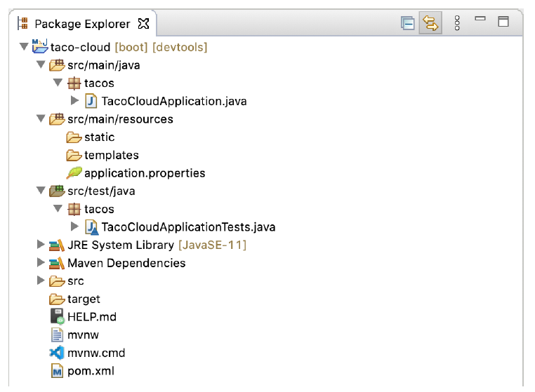Collapse the taco-cloud project node
This screenshot has height=392, width=535.
point(24,47)
